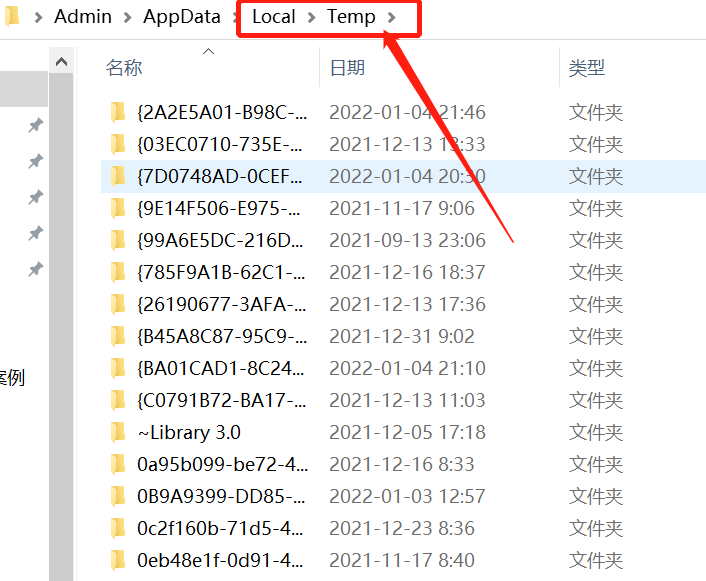This screenshot has height=581, width=706.
Task: Navigate to Local in breadcrumb path
Action: tap(273, 17)
